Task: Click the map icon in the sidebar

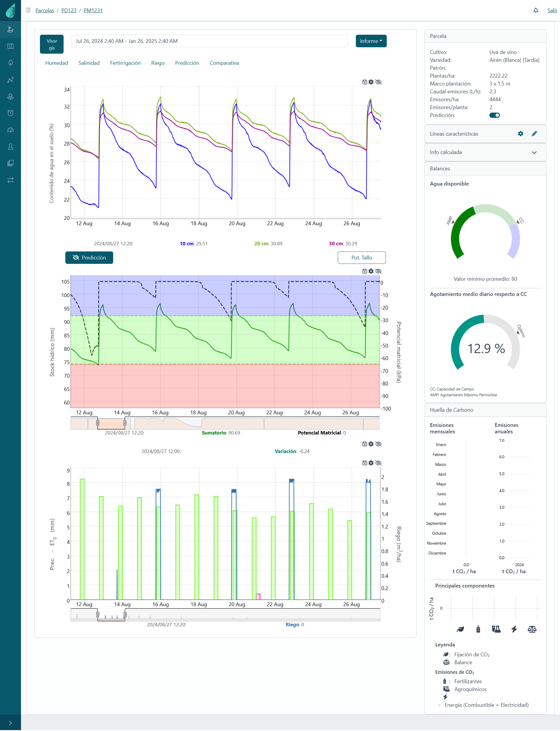Action: tap(10, 46)
